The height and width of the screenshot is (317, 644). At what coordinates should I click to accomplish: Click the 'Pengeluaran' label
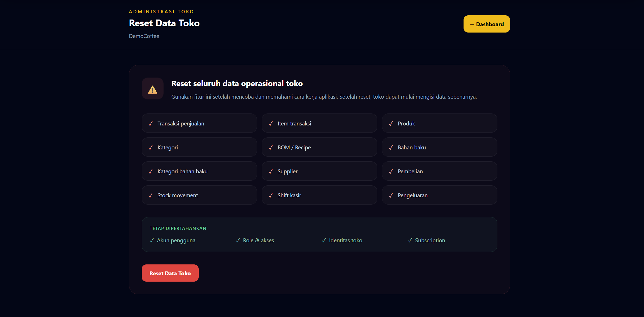coord(412,195)
